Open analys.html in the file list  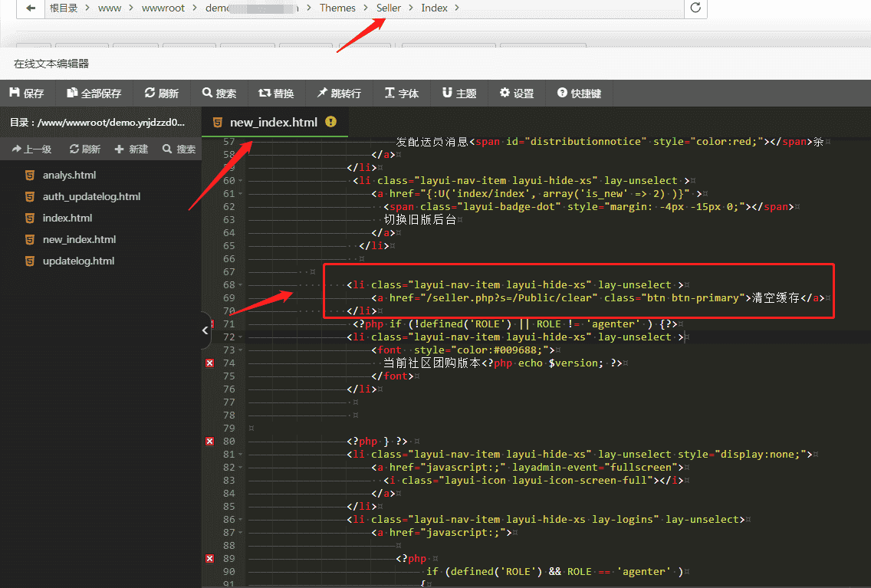coord(69,175)
